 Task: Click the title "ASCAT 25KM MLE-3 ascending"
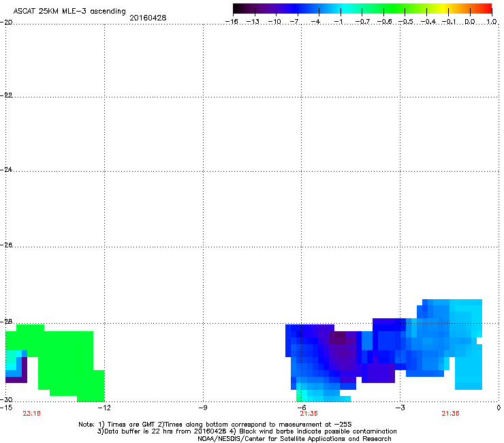pos(69,11)
